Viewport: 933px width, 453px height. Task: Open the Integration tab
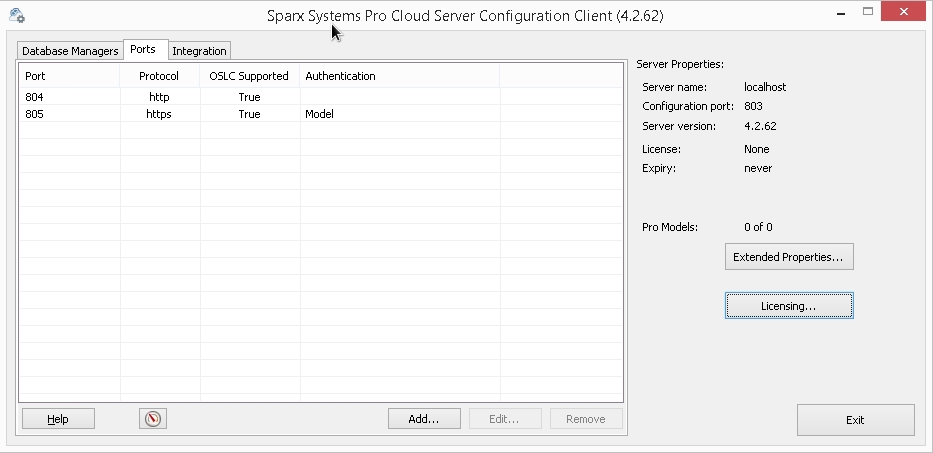point(200,51)
